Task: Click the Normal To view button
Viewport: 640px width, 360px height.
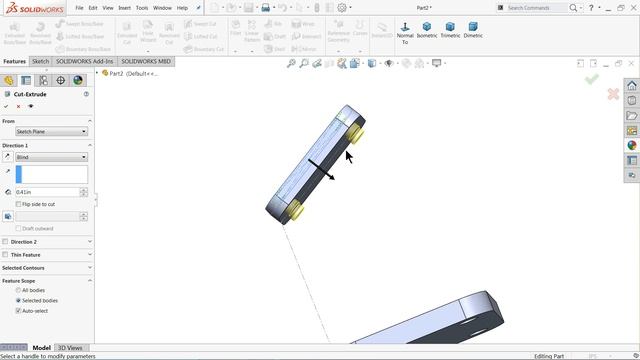Action: click(x=405, y=33)
